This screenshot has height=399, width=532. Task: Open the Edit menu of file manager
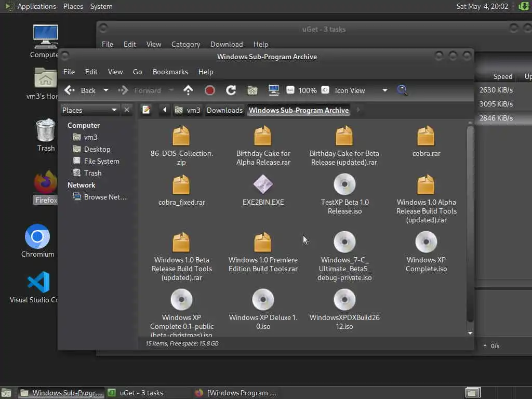tap(91, 72)
